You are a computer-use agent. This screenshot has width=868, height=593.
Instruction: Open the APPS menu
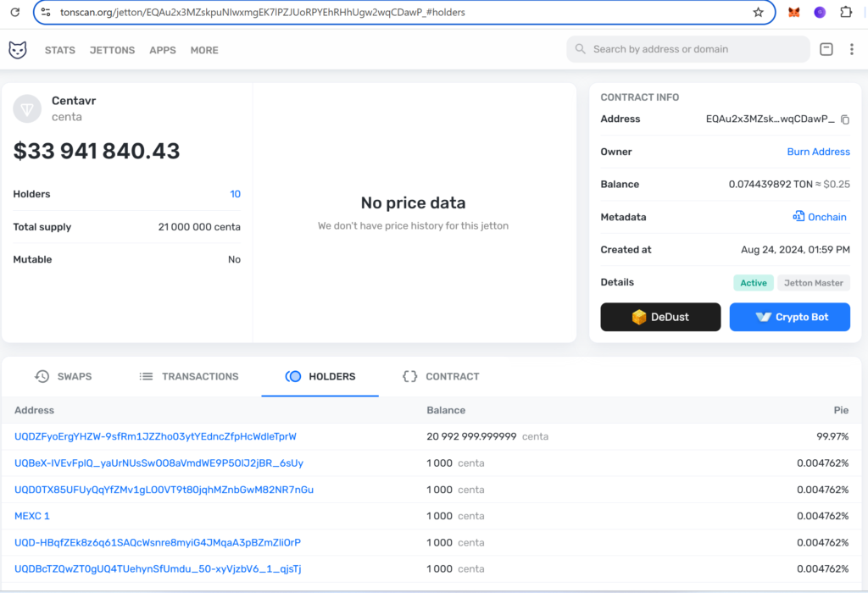click(x=163, y=50)
